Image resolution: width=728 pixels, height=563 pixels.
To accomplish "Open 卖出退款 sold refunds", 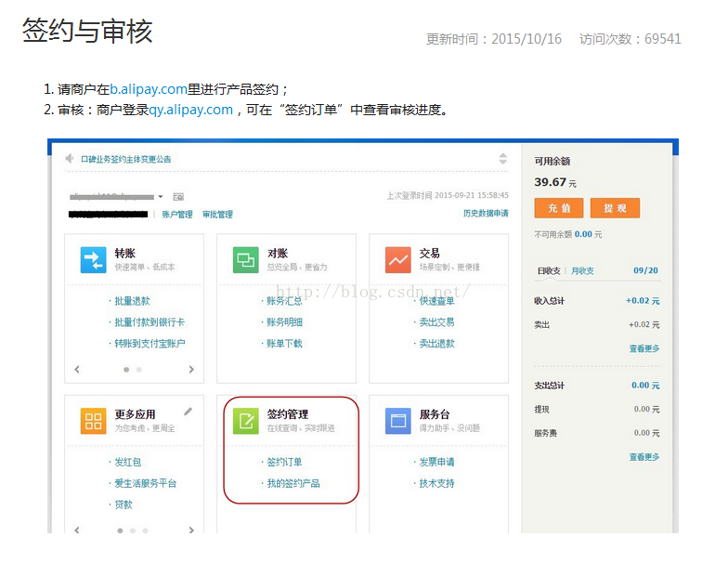I will [436, 344].
